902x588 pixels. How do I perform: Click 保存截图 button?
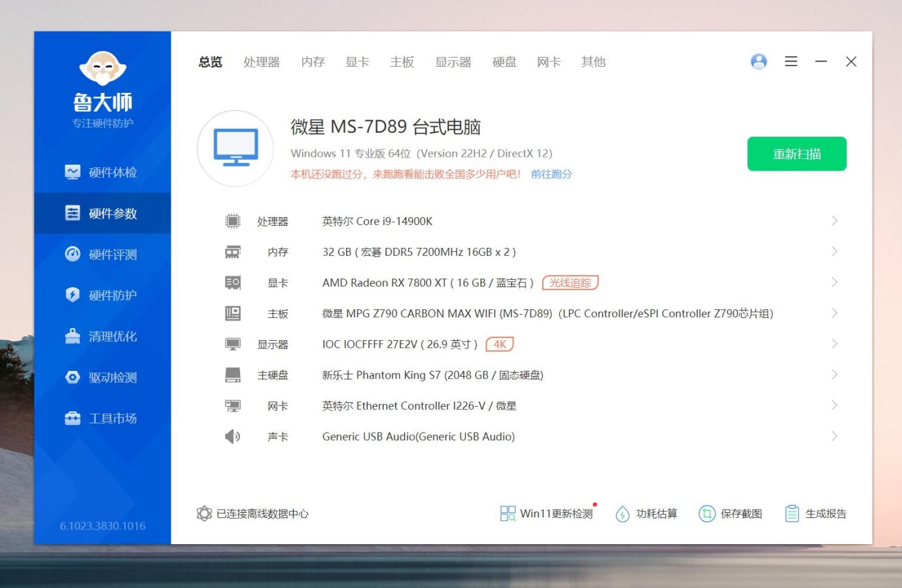click(731, 513)
